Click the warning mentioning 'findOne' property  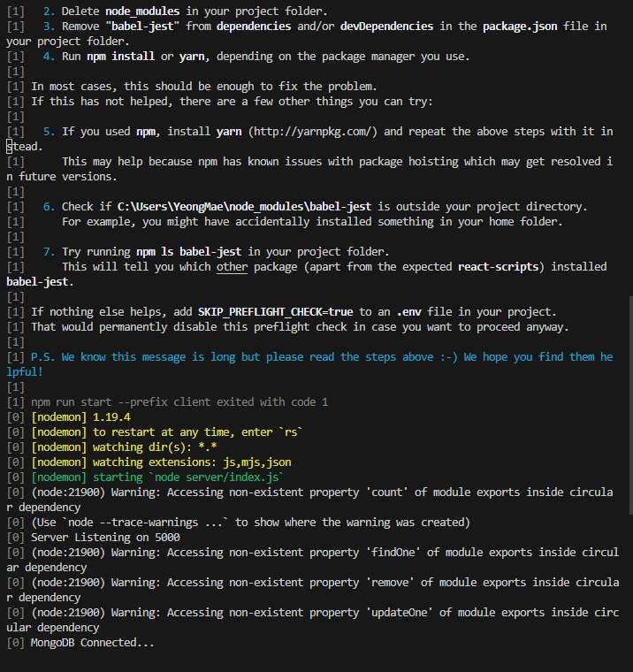tap(313, 560)
